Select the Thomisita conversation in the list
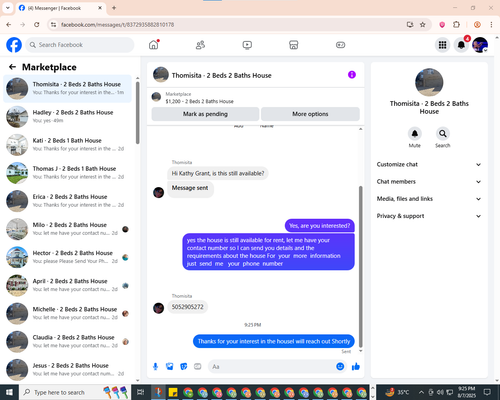The height and width of the screenshot is (400, 500). coord(67,88)
